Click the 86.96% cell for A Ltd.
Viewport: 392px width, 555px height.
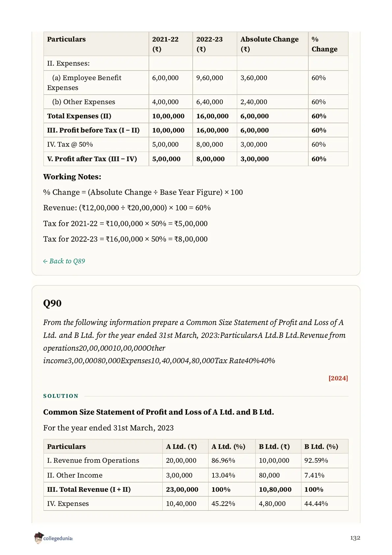(x=223, y=460)
